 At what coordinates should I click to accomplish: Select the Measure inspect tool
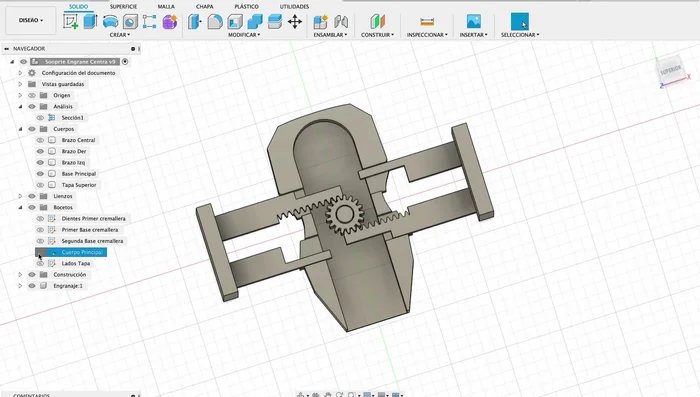[x=427, y=21]
